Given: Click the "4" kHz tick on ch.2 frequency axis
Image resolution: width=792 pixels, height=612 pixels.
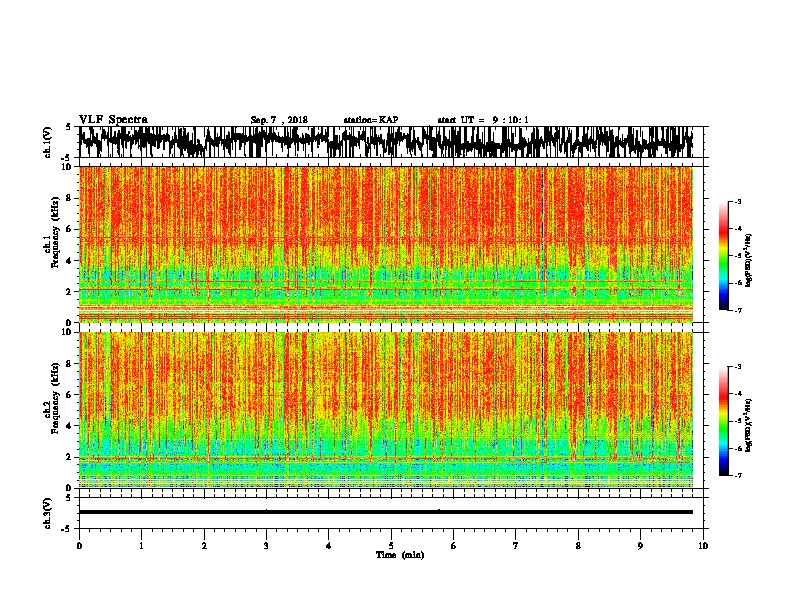Looking at the screenshot, I should (x=70, y=426).
